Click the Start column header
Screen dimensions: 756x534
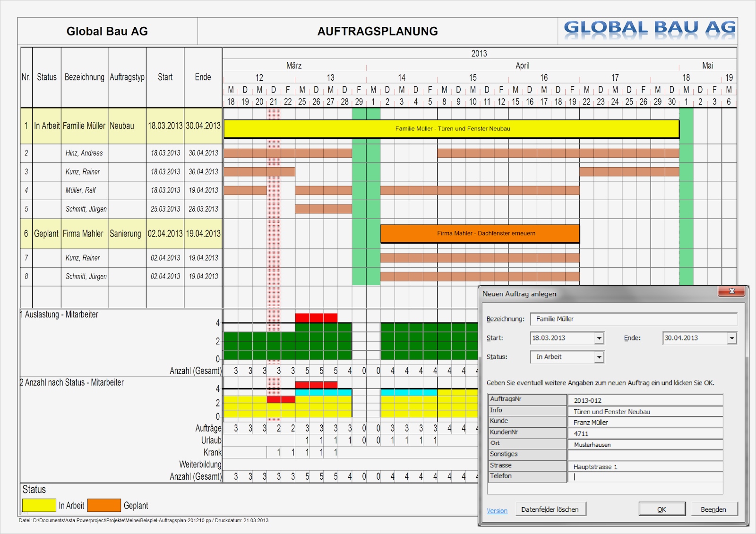point(165,77)
